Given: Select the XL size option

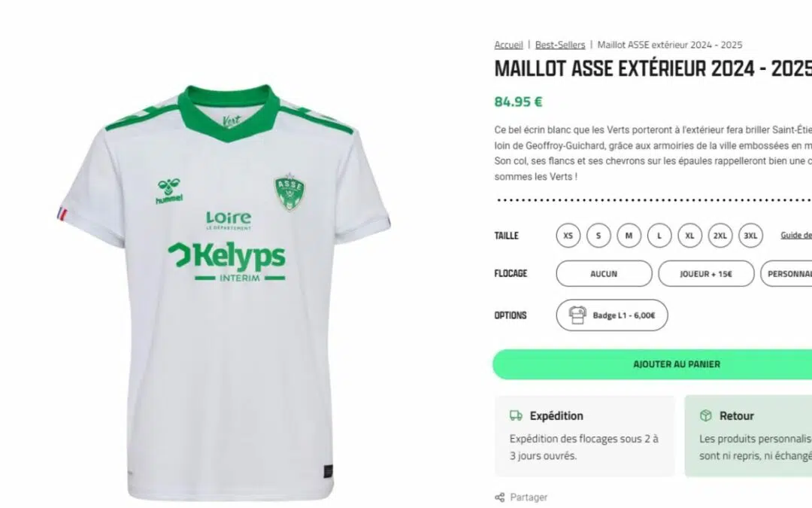Looking at the screenshot, I should (x=689, y=236).
